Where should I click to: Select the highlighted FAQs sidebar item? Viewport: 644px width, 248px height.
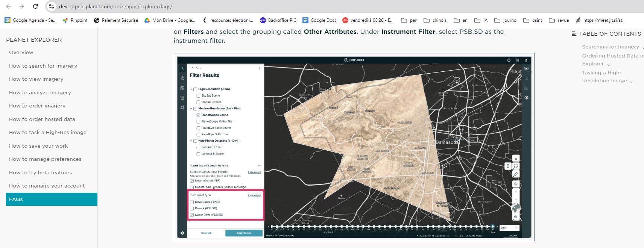pos(52,199)
